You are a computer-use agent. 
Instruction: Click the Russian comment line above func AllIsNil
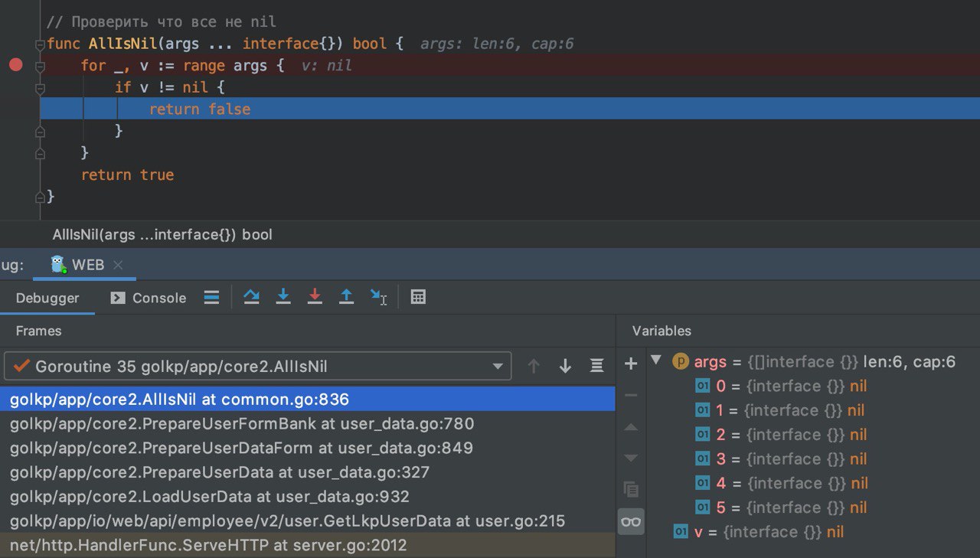tap(162, 21)
